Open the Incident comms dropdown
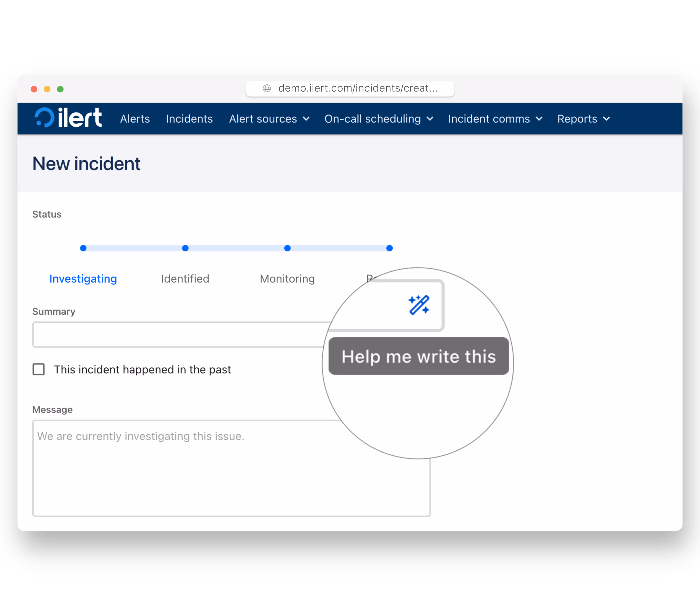 495,119
